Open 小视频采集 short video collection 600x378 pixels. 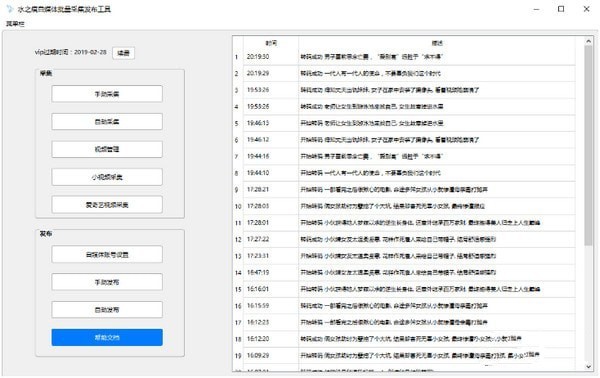tap(107, 177)
